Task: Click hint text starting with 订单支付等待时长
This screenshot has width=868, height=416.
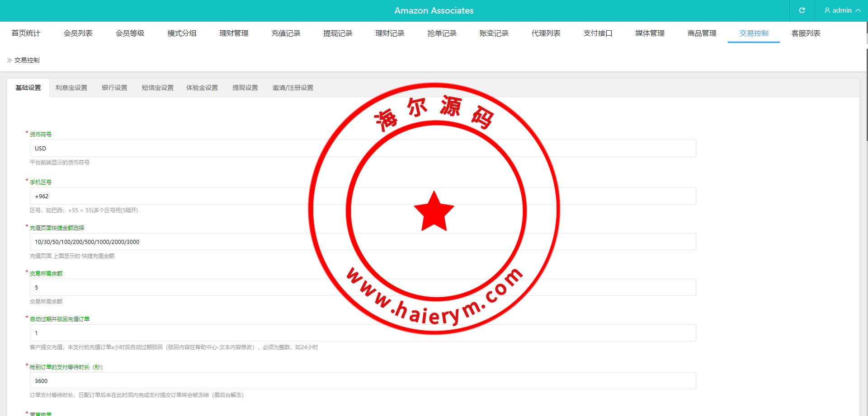Action: 137,395
